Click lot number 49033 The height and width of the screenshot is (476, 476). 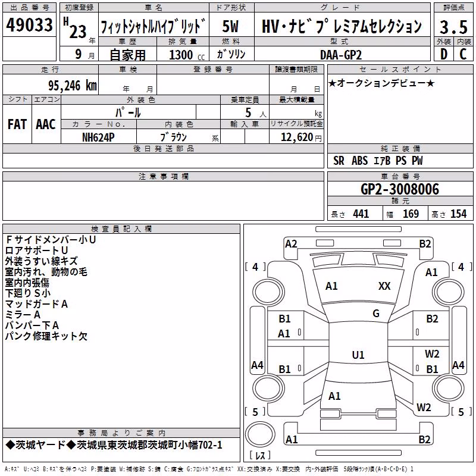[x=29, y=25]
